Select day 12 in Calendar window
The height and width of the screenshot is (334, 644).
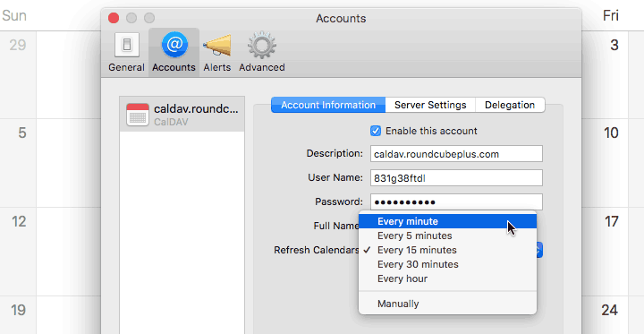point(19,222)
